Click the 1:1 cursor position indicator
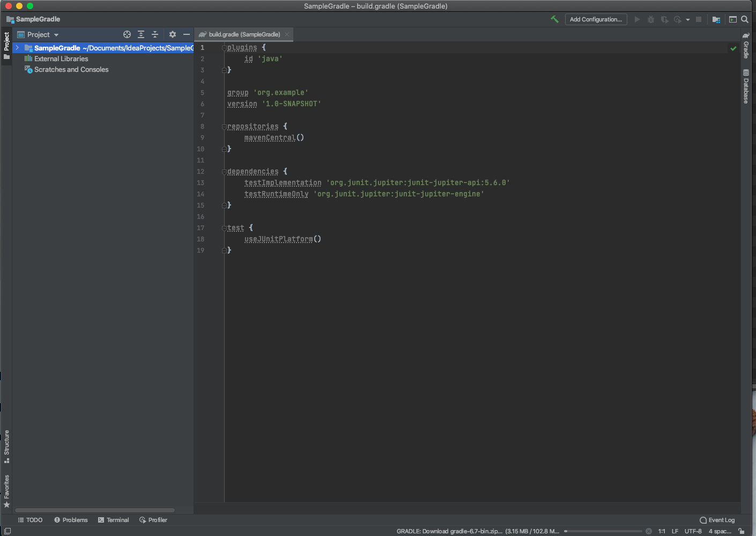This screenshot has height=536, width=756. (x=662, y=531)
